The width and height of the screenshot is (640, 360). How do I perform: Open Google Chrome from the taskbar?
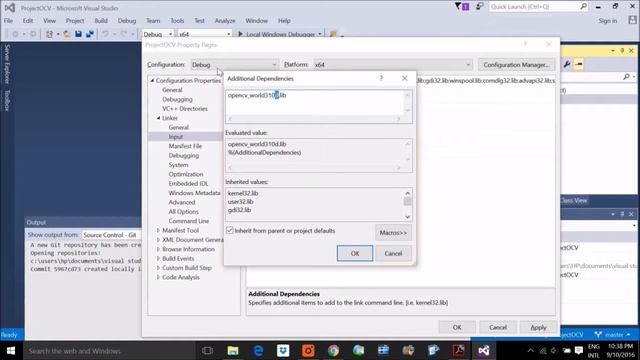(x=333, y=351)
